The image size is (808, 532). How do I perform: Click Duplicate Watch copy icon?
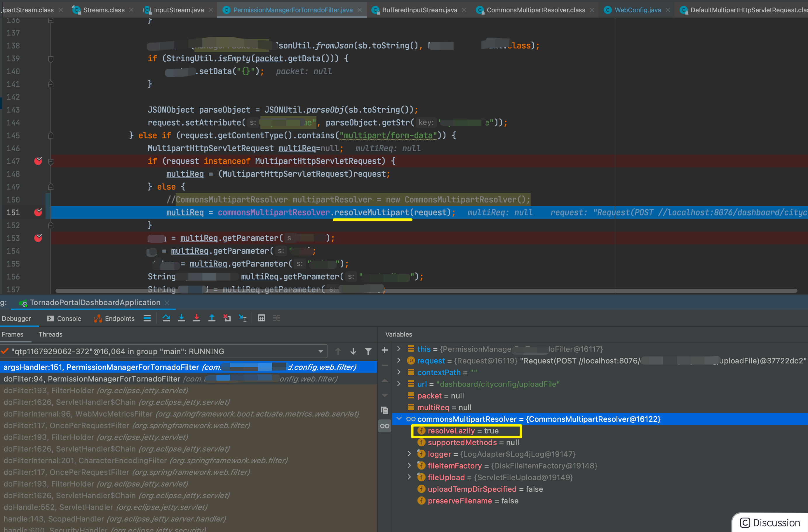pyautogui.click(x=385, y=411)
